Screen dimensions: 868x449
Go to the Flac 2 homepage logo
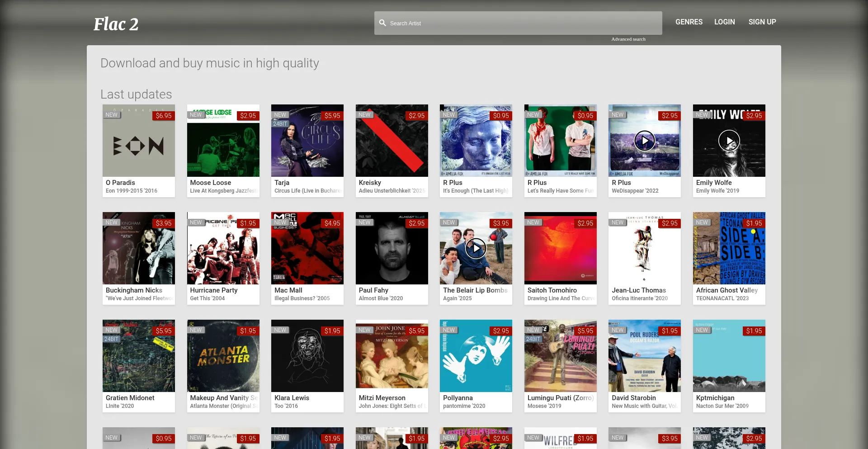pyautogui.click(x=116, y=24)
